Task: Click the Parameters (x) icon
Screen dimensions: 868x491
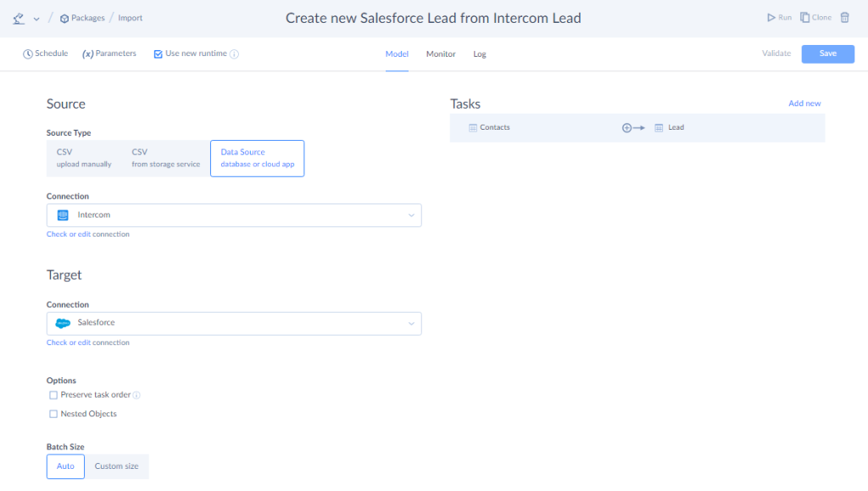Action: 87,54
